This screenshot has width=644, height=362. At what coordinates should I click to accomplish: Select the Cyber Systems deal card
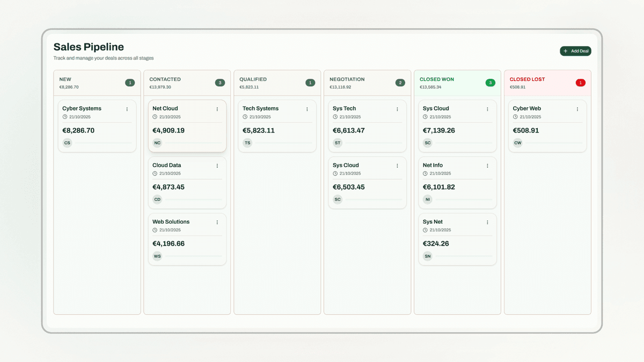coord(97,125)
